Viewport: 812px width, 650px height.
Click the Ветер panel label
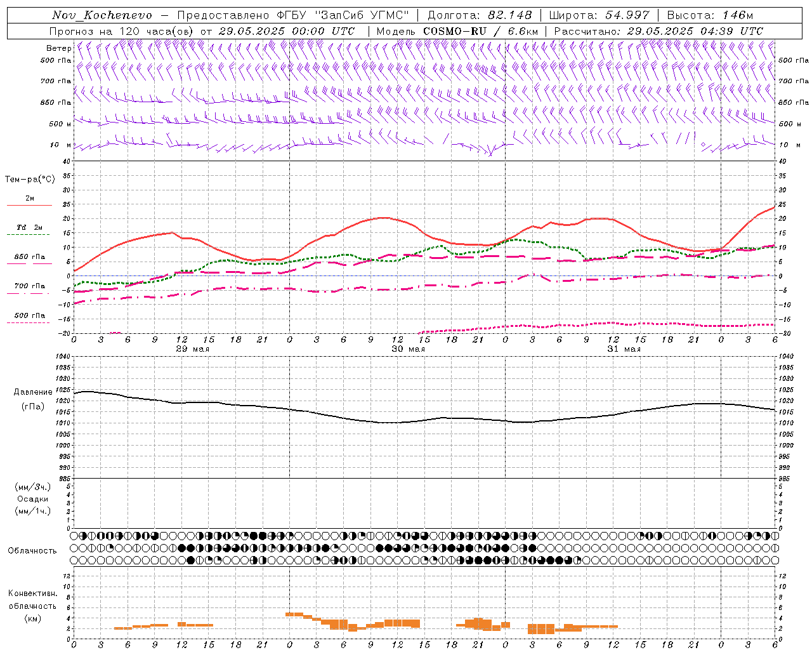click(58, 48)
